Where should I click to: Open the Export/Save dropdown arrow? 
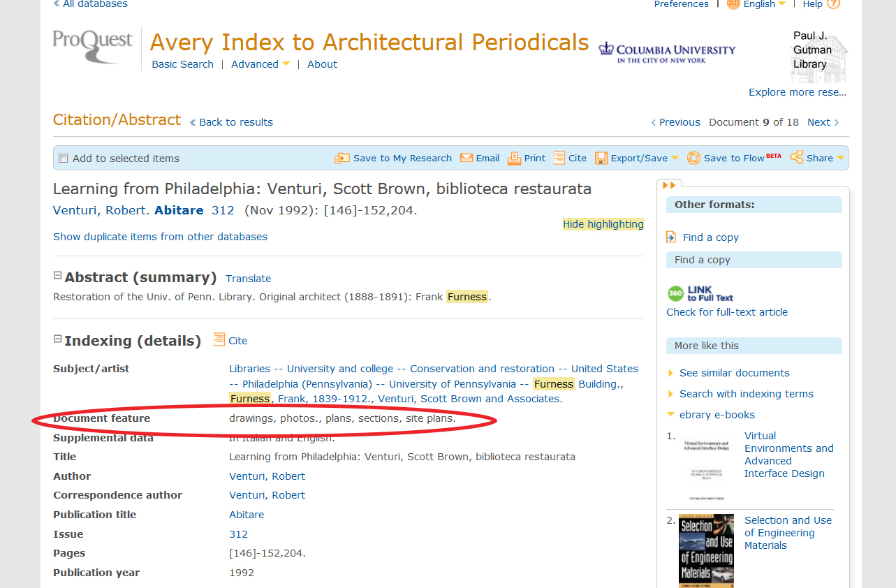click(x=675, y=159)
